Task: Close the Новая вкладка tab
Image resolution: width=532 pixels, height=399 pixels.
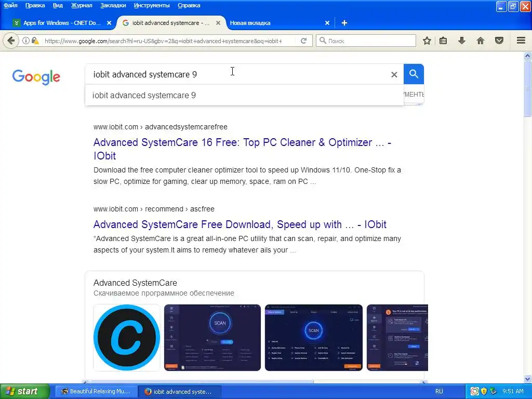Action: [327, 23]
